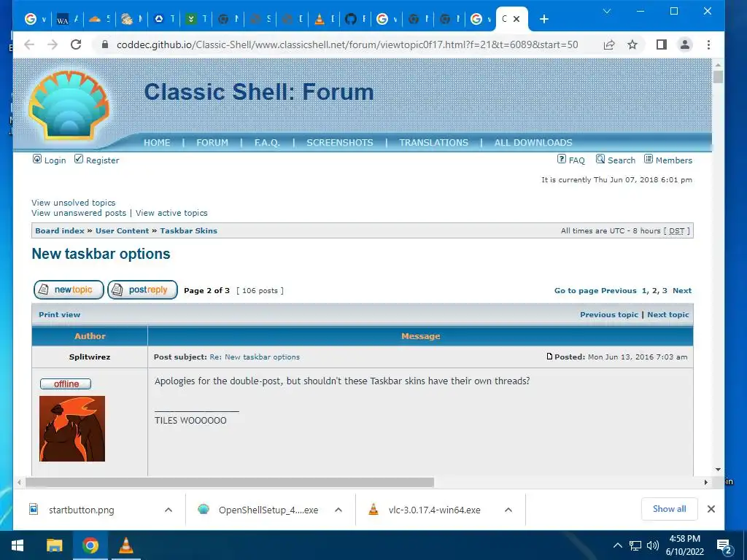Go to Next topic
This screenshot has height=560, width=747.
coord(668,314)
